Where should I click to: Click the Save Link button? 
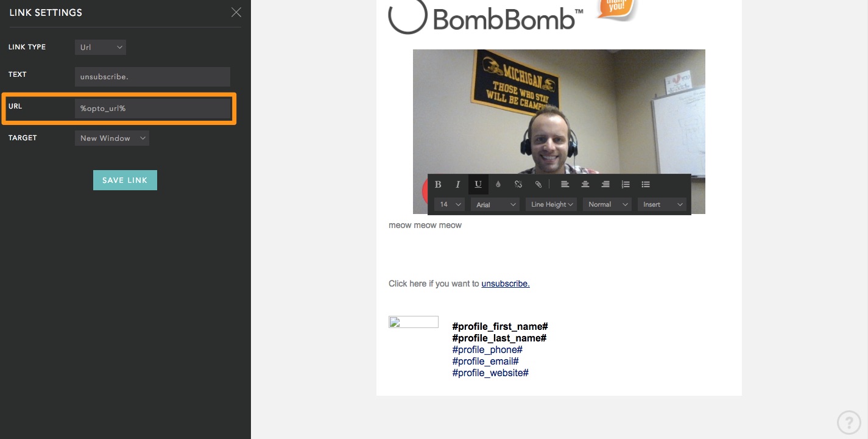(x=125, y=180)
